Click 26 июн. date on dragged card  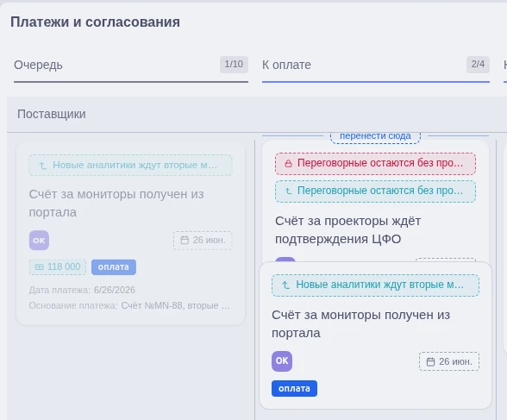tap(449, 361)
